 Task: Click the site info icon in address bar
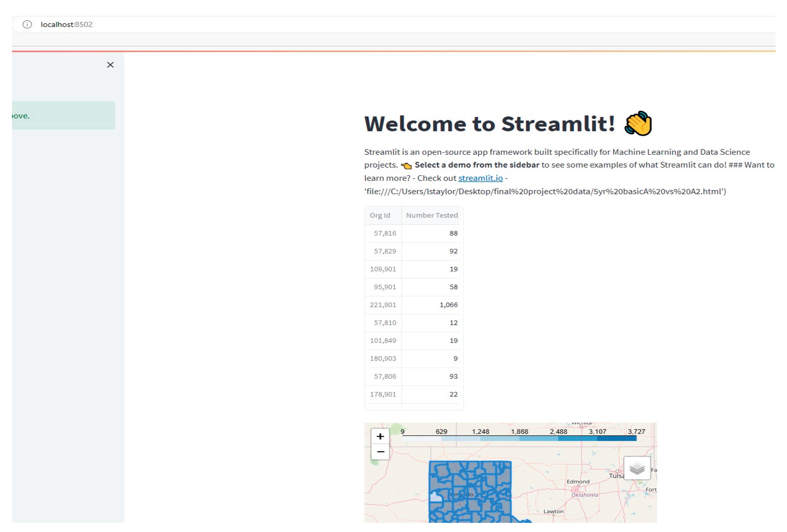click(27, 24)
